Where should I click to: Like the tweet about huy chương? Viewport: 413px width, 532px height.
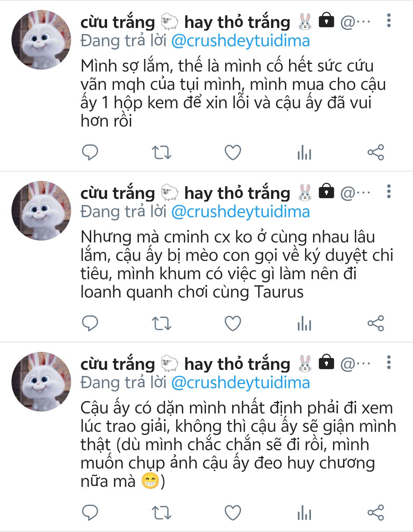[233, 513]
